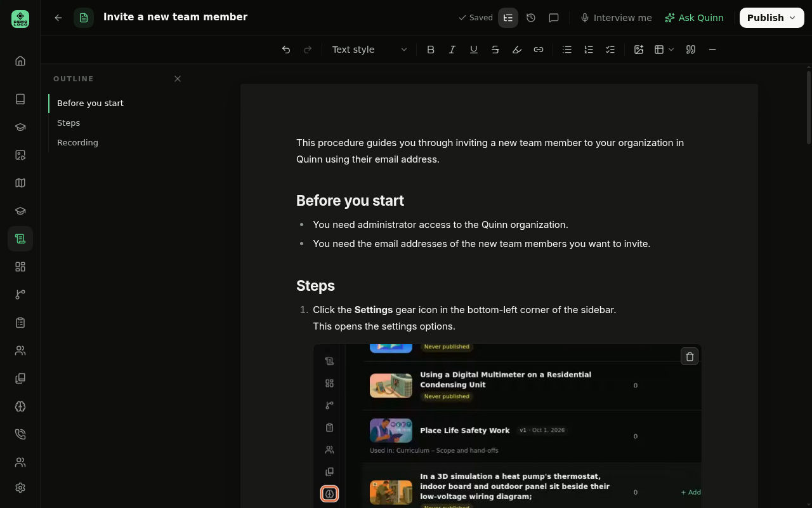The width and height of the screenshot is (812, 508).
Task: Toggle italic formatting
Action: pos(452,50)
